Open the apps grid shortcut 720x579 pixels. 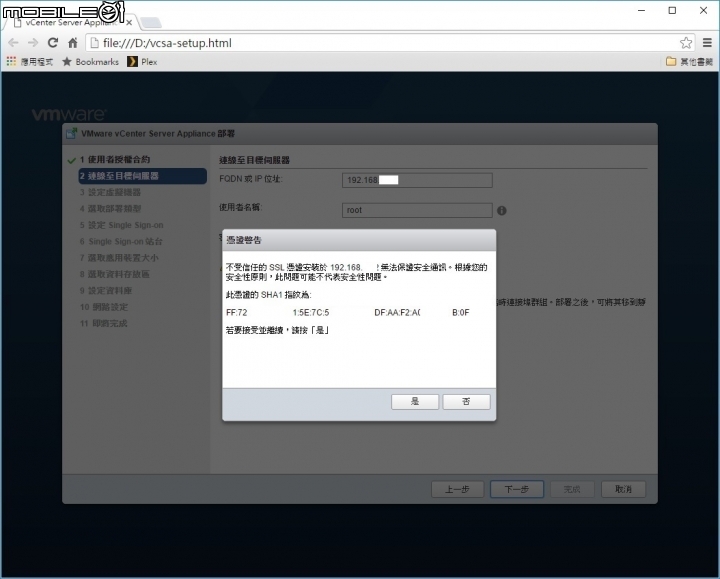[11, 61]
